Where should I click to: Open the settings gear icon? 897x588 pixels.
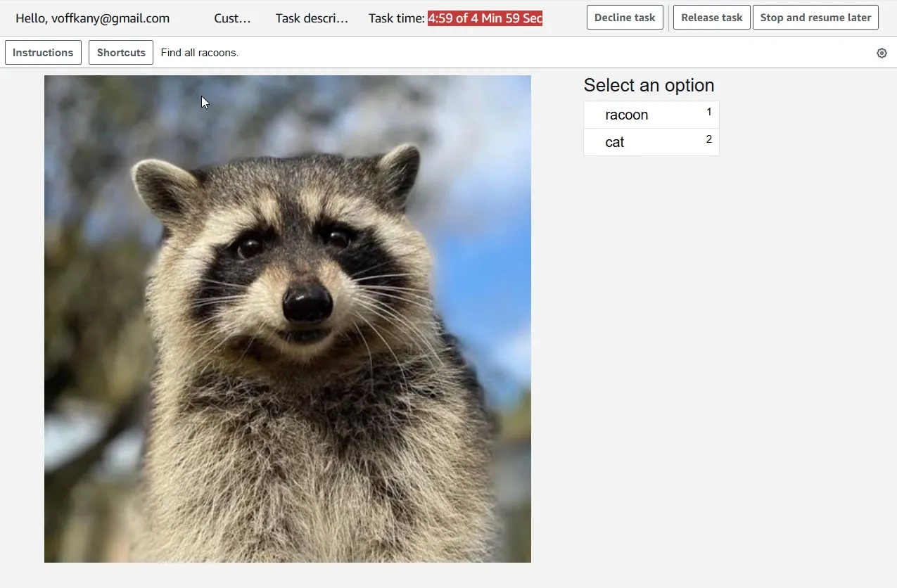point(882,53)
